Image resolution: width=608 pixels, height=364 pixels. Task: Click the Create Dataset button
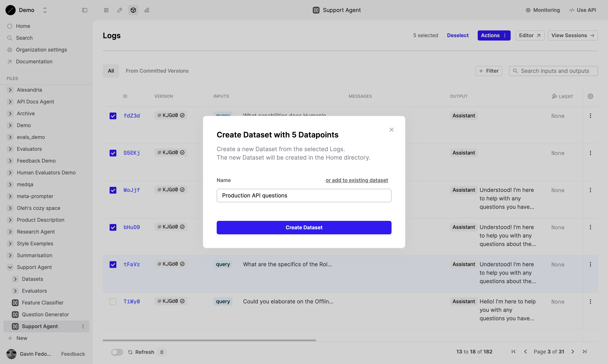[x=304, y=227]
